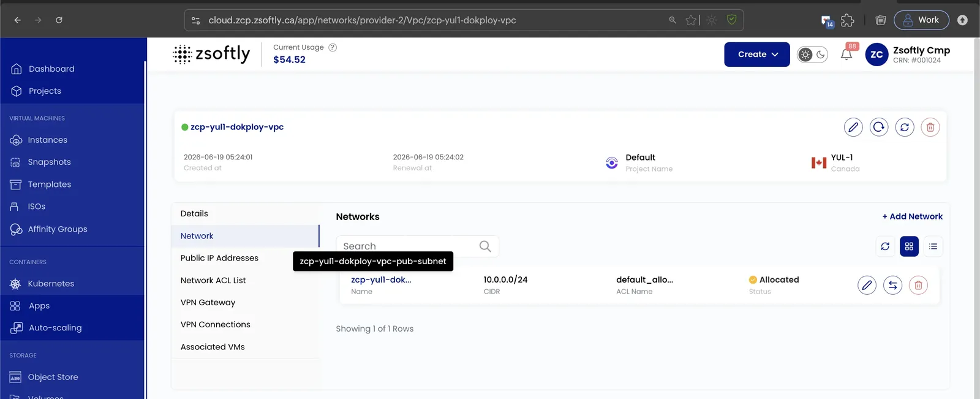Go back in browser history
Screen dimensions: 980x399
[18, 20]
